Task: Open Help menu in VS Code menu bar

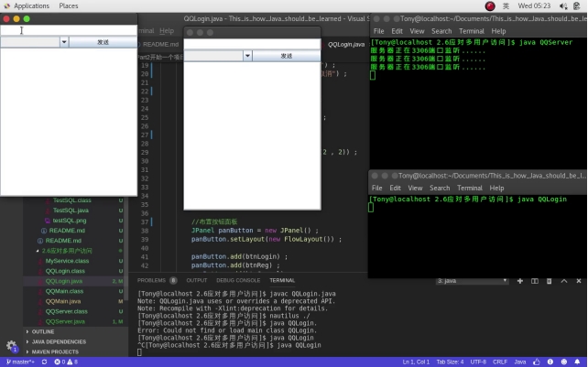Action: (167, 31)
